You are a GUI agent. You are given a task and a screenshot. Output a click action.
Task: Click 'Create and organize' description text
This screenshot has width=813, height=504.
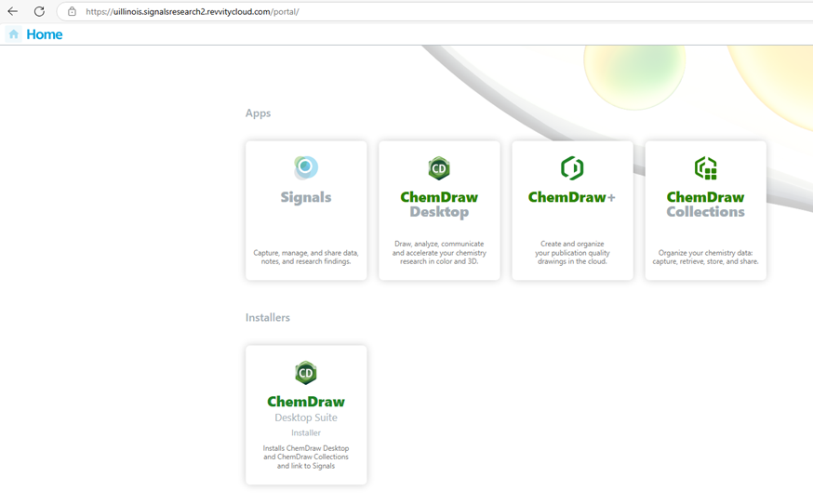572,253
